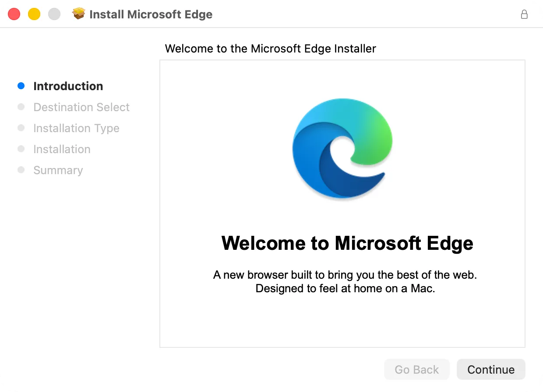Close the installer with red button

coord(14,14)
